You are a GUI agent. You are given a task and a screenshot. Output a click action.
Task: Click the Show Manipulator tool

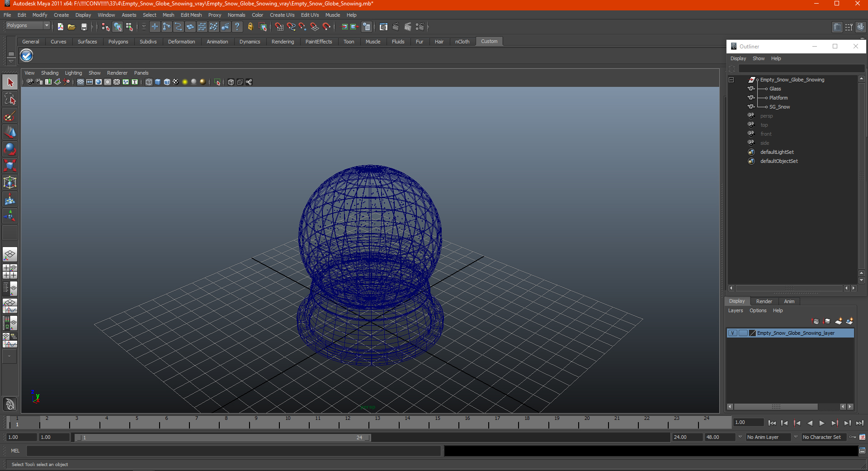pos(10,216)
